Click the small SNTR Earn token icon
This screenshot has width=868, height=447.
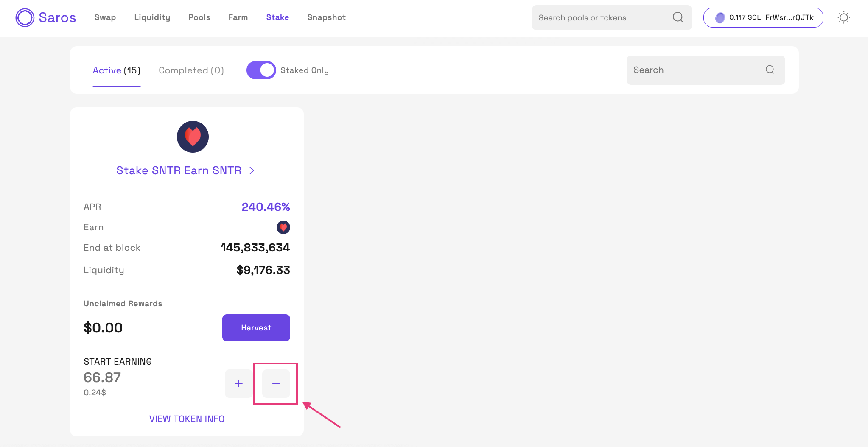[x=283, y=227]
